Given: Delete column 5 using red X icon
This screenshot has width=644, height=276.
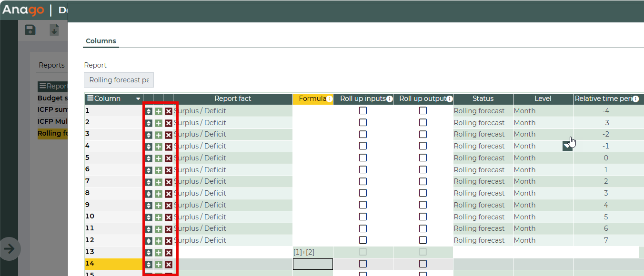Looking at the screenshot, I should (169, 158).
